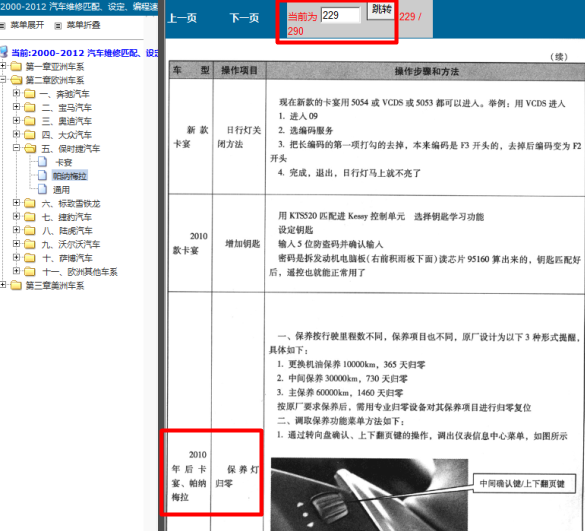Select 九、沃尔沃汽车 tree item
Screen dimensions: 585x531
(71, 245)
